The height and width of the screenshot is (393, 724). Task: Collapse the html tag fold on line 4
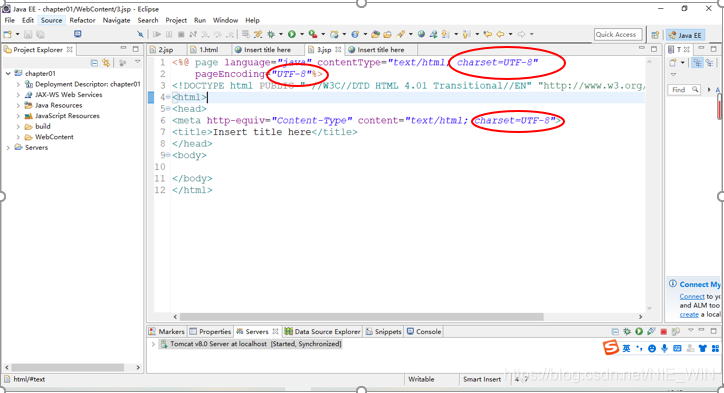pos(168,97)
